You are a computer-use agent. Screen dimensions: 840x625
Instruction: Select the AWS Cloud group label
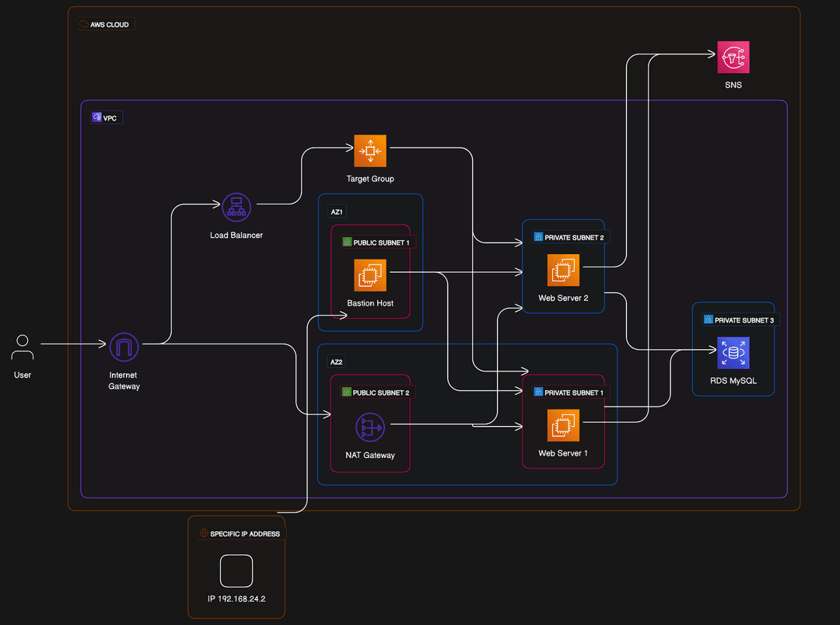point(107,25)
